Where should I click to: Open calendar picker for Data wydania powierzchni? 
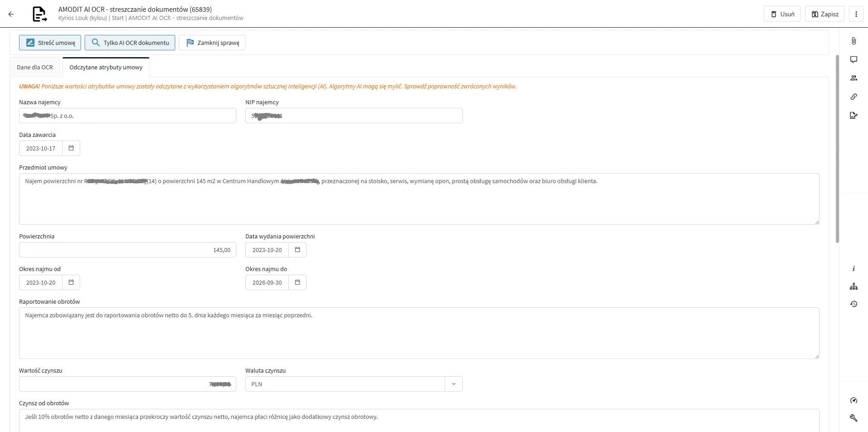pyautogui.click(x=297, y=250)
